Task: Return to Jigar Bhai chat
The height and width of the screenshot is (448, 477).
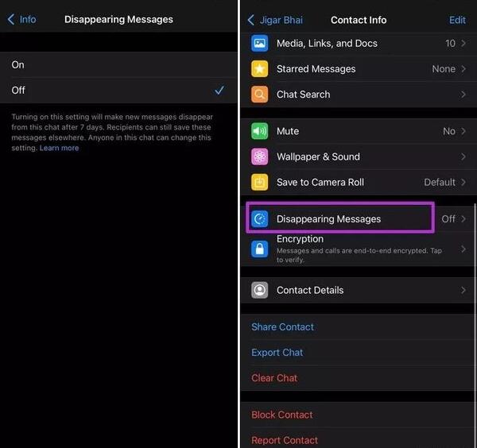Action: 275,20
